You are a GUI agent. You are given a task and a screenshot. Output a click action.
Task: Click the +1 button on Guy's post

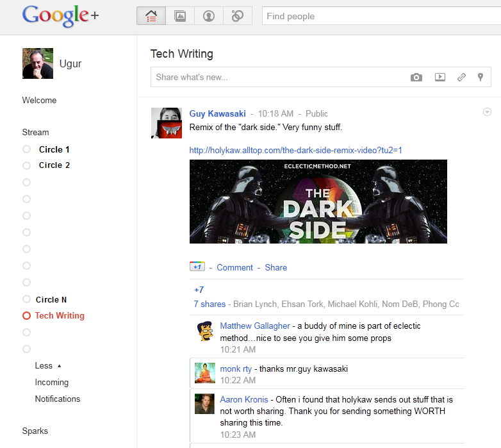197,267
